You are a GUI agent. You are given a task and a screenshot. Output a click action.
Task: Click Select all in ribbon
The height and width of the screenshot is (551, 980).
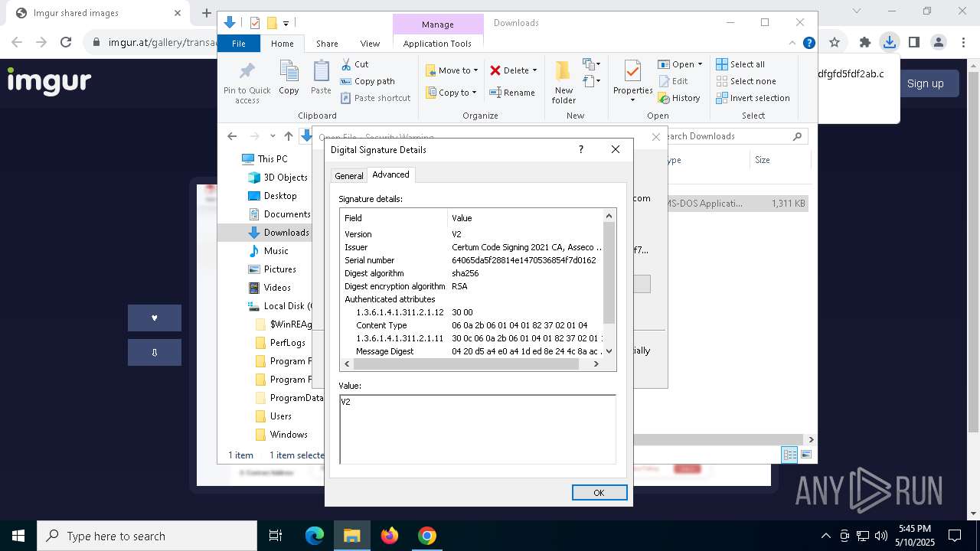(x=740, y=64)
